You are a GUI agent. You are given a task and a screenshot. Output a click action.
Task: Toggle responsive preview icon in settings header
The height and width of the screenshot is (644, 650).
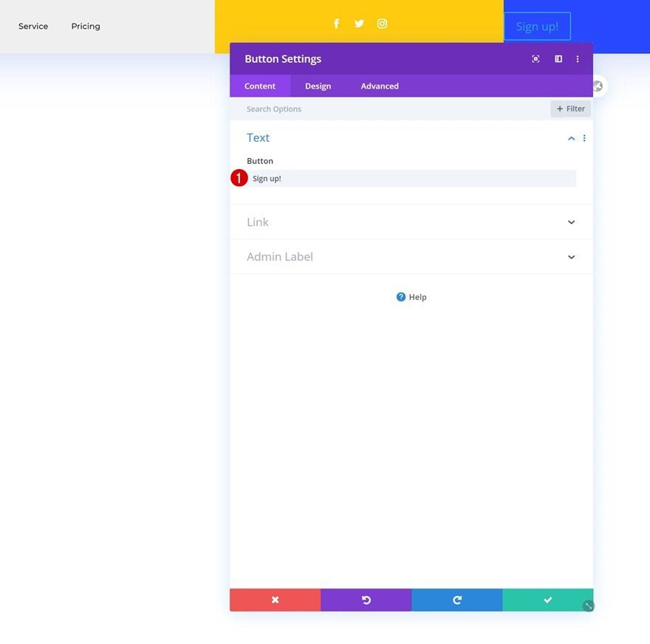(536, 59)
